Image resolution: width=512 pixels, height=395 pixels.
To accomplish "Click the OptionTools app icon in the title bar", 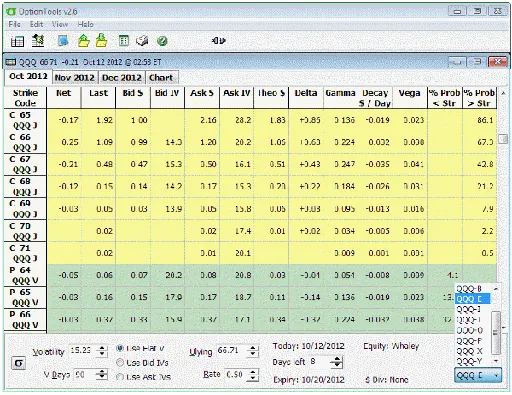I will coord(11,12).
